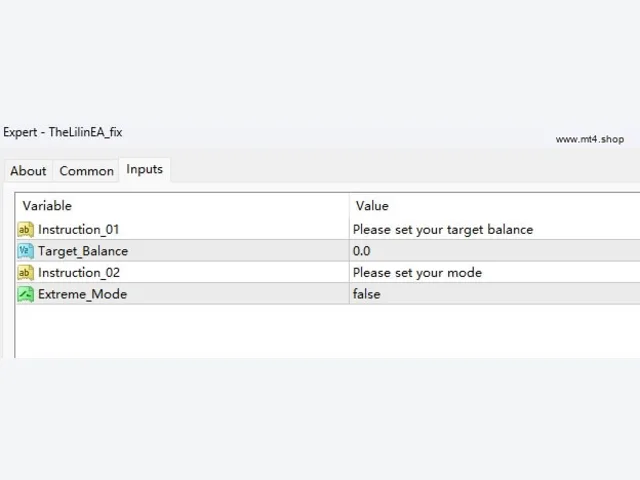Click the Expert - TheLilinEA_fix title
Image resolution: width=640 pixels, height=480 pixels.
pos(63,132)
